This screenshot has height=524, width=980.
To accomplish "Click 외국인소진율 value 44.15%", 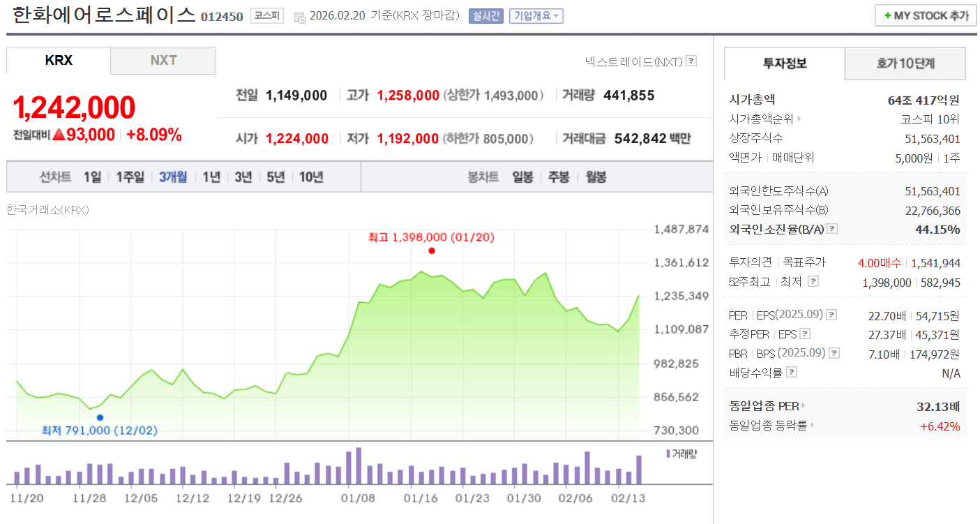I will tap(937, 229).
